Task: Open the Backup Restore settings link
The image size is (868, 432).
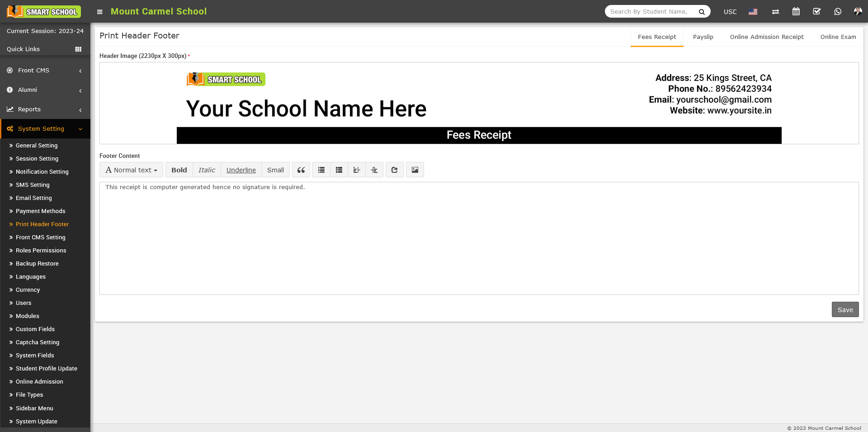Action: pos(37,264)
